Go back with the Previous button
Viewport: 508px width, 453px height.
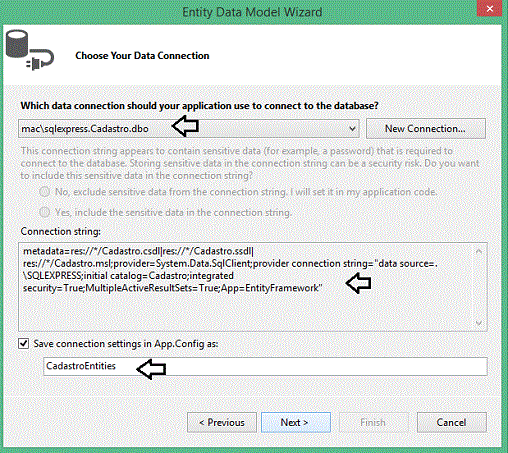(222, 422)
